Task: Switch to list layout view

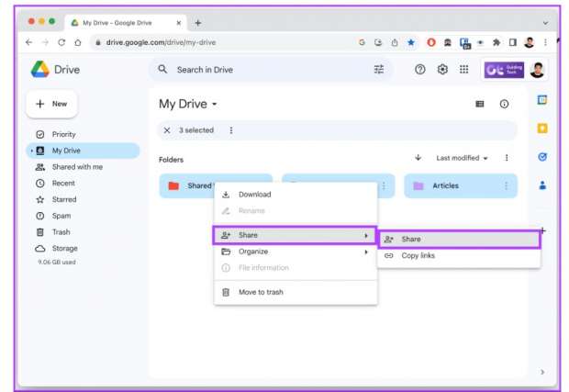Action: point(479,105)
